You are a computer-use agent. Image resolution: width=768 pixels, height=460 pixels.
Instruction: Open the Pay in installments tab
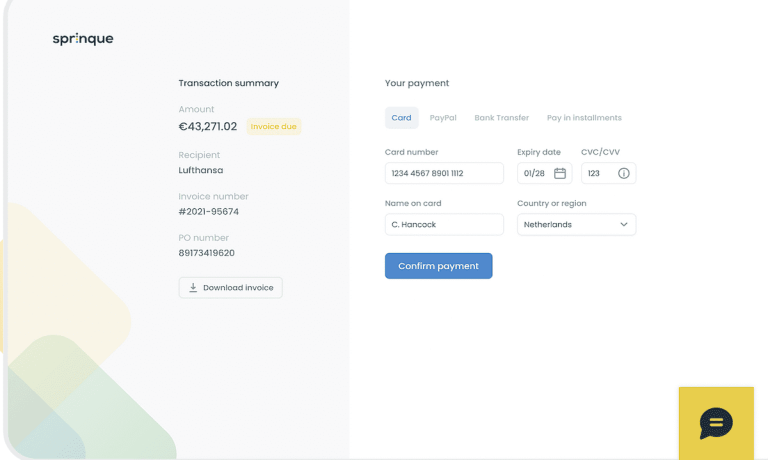(x=584, y=118)
